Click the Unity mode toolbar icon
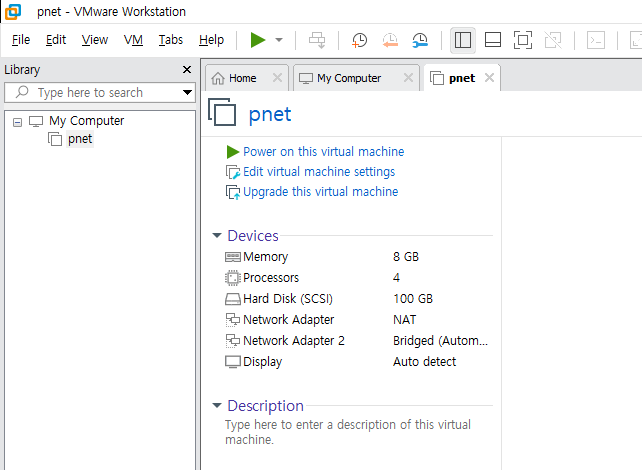 (553, 40)
